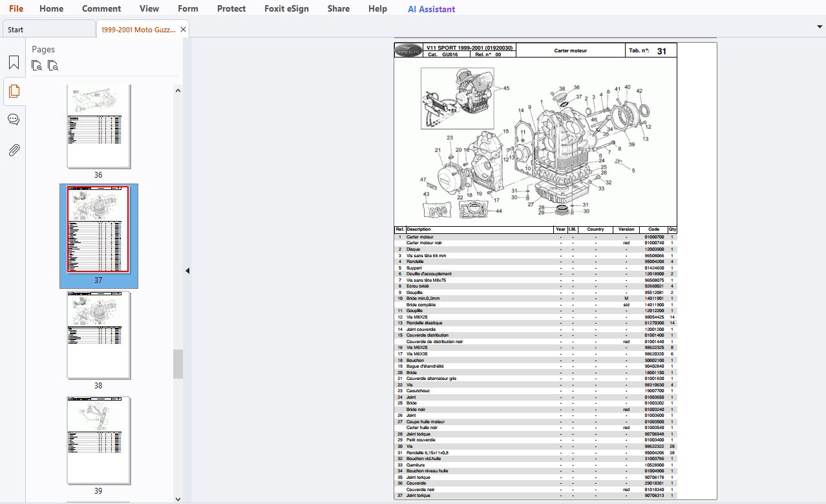This screenshot has width=826, height=504.
Task: Click the thumbnails scrollbar up arrow
Action: pos(178,90)
